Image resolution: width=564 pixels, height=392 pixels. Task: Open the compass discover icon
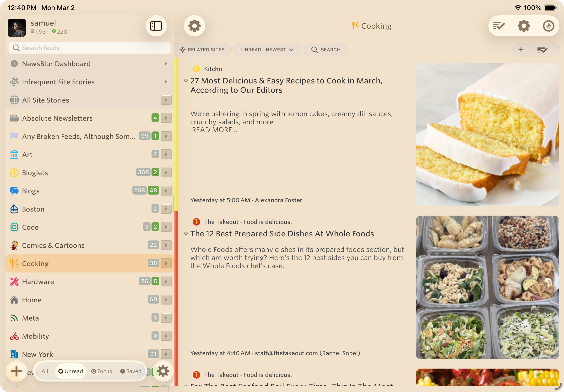click(548, 26)
